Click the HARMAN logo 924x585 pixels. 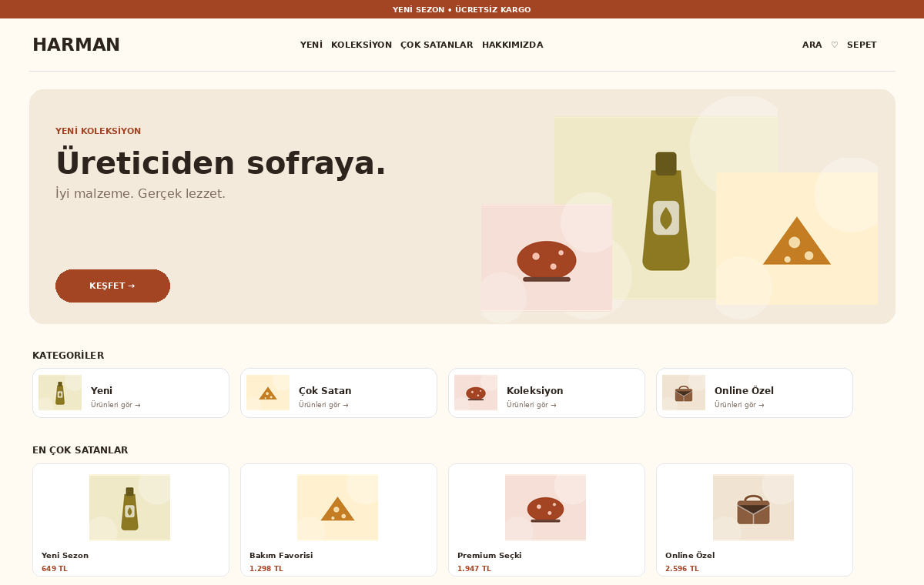coord(76,45)
